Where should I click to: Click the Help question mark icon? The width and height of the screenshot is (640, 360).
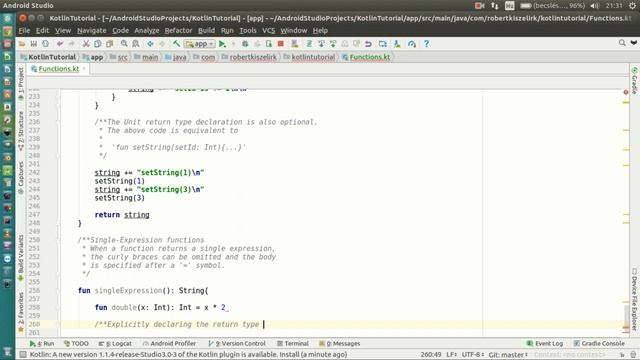pyautogui.click(x=427, y=44)
